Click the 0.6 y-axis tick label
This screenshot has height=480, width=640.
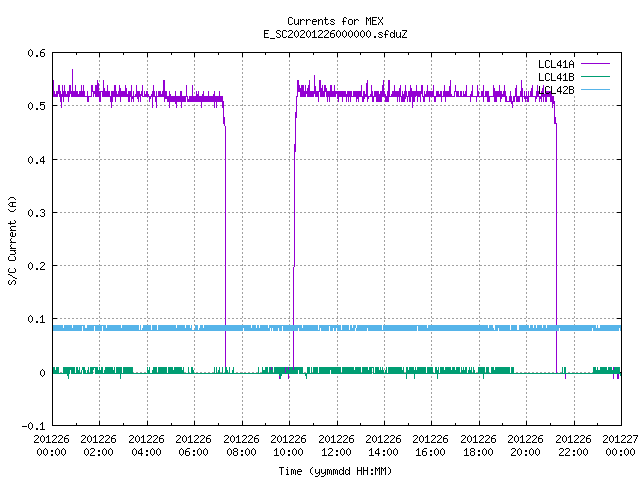click(36, 53)
